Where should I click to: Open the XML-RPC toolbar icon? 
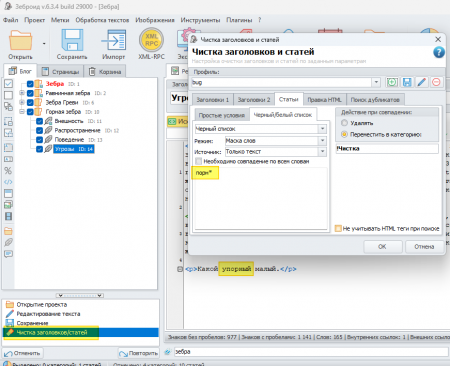pyautogui.click(x=151, y=40)
